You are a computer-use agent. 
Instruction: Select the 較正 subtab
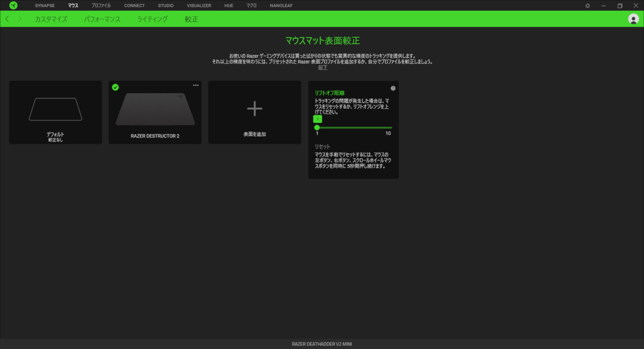[191, 19]
